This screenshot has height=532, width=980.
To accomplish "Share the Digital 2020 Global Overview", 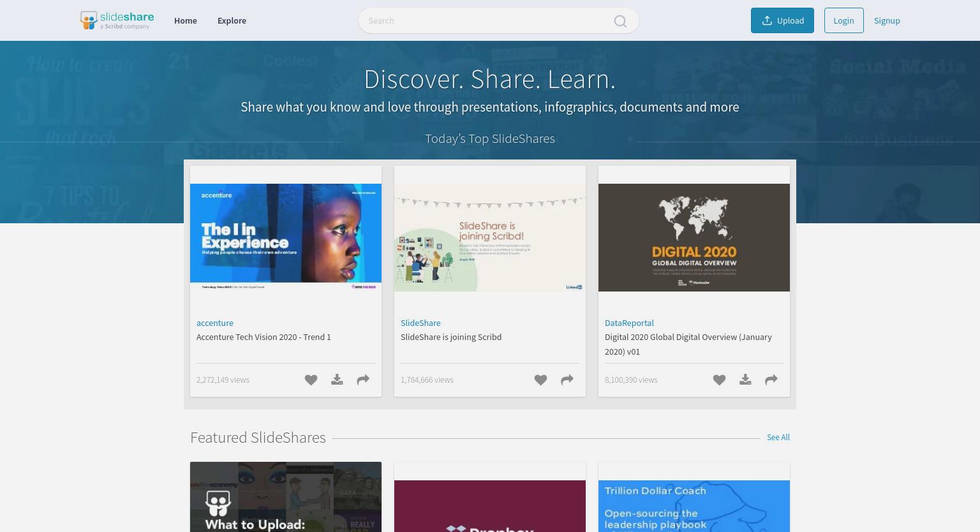I will (x=771, y=380).
